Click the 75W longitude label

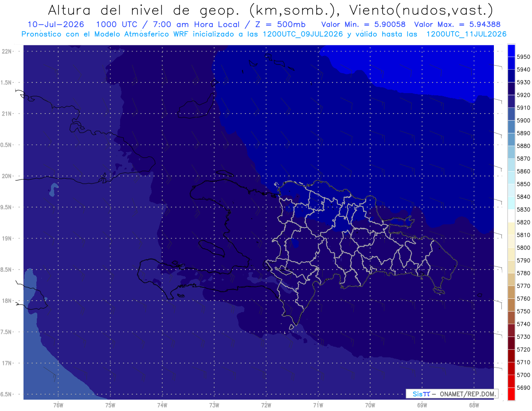pyautogui.click(x=110, y=405)
